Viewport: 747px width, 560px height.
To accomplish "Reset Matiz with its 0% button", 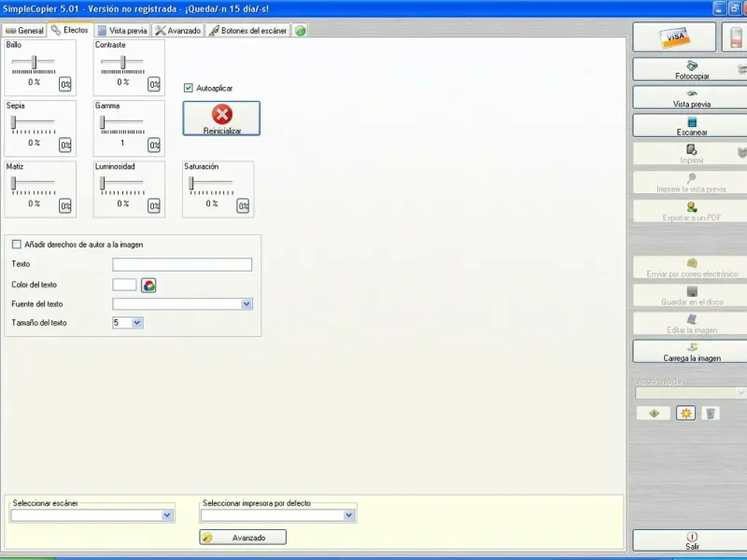I will pyautogui.click(x=65, y=205).
